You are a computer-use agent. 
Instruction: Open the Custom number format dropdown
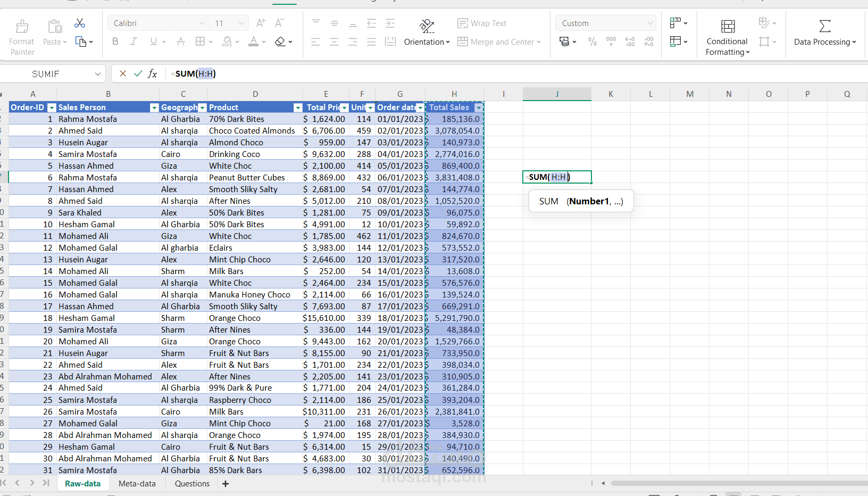(605, 23)
